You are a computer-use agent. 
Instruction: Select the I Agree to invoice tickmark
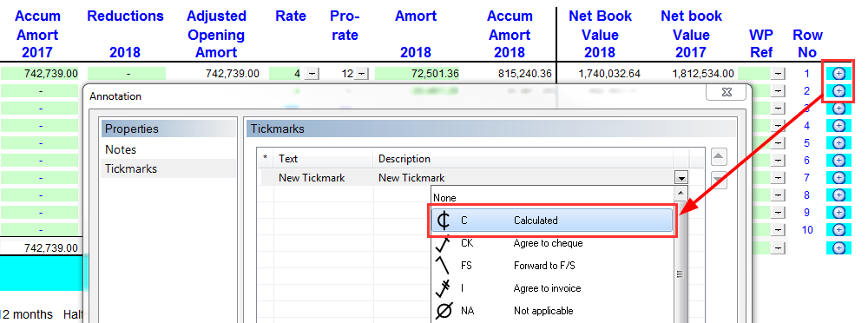coord(552,288)
